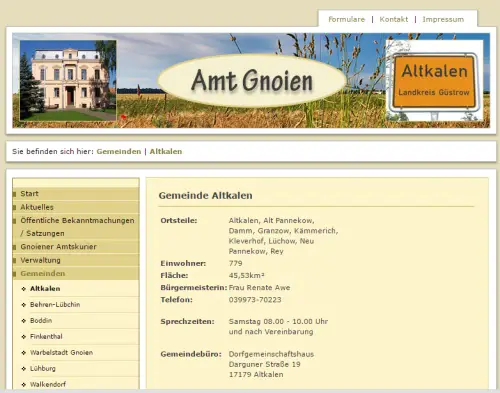This screenshot has height=393, width=500.
Task: Open Walkendorf in the submenu
Action: tap(48, 384)
